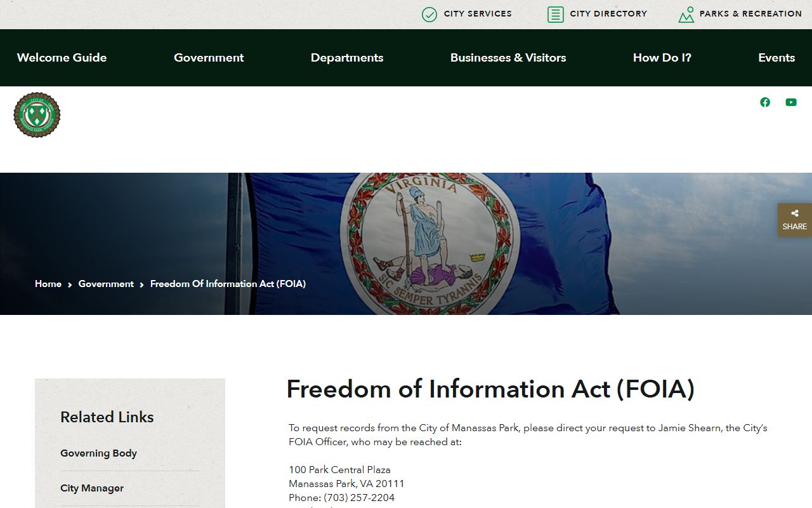Open the Businesses & Visitors menu
Viewport: 812px width, 508px height.
coord(508,58)
